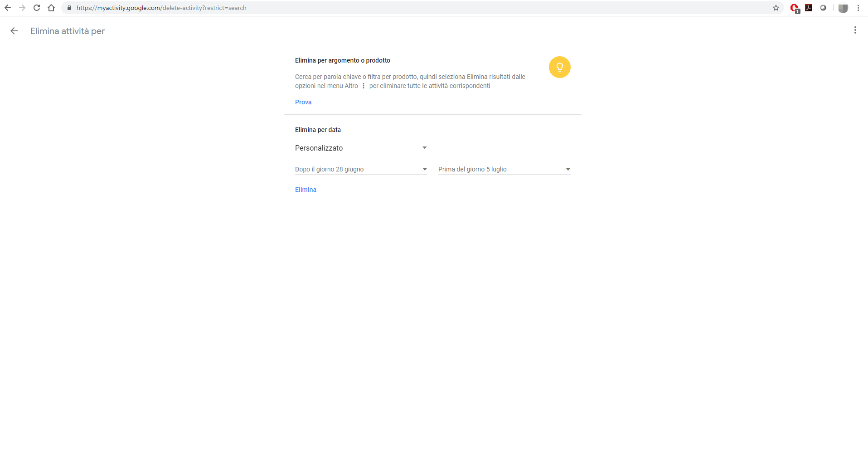Click the Elimina per data heading

click(x=318, y=130)
